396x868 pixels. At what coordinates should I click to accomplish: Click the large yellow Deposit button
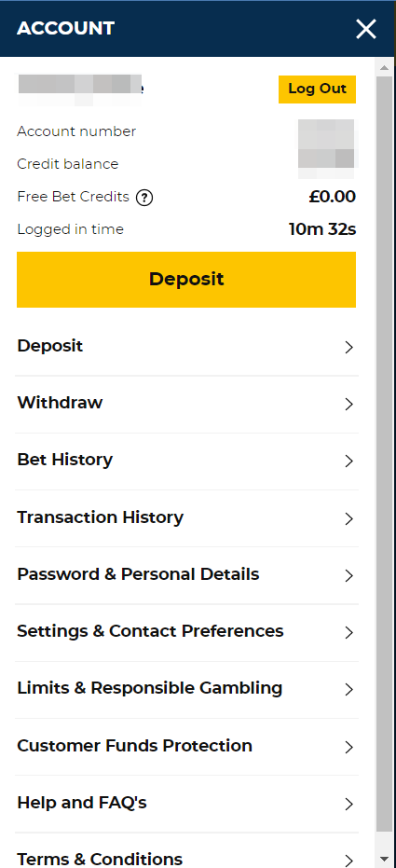point(186,279)
